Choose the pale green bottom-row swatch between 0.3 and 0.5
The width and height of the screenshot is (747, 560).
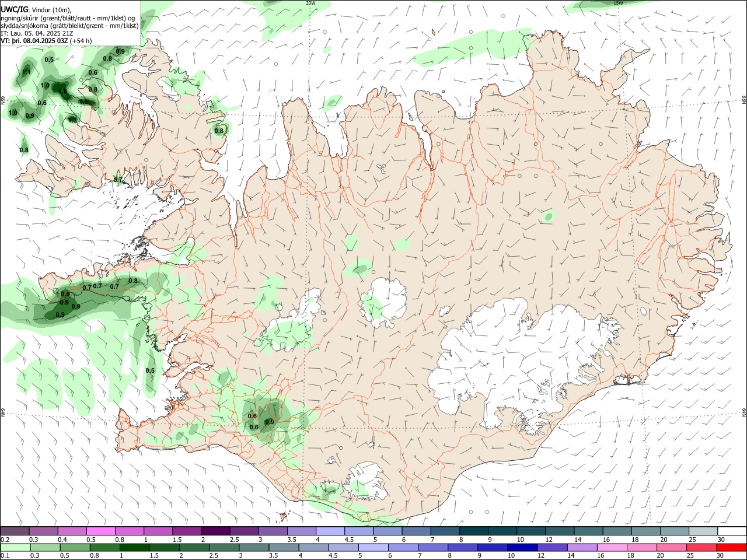coord(45,547)
